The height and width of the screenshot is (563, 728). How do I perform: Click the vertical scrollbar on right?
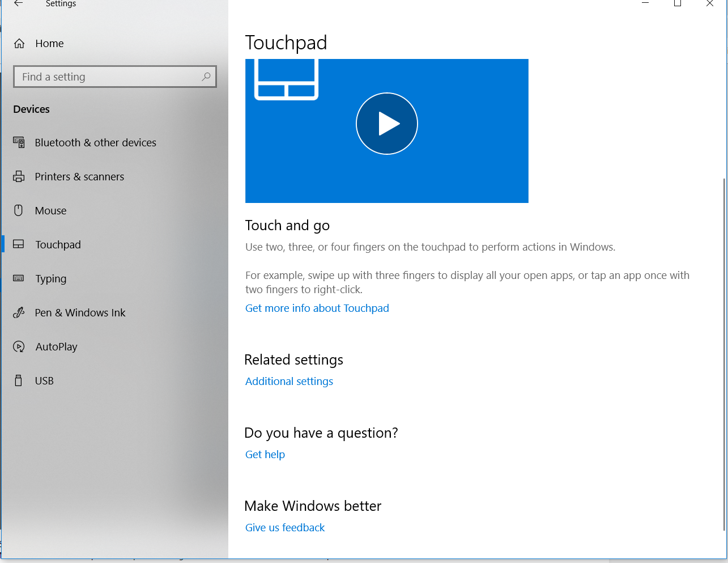coord(724,354)
